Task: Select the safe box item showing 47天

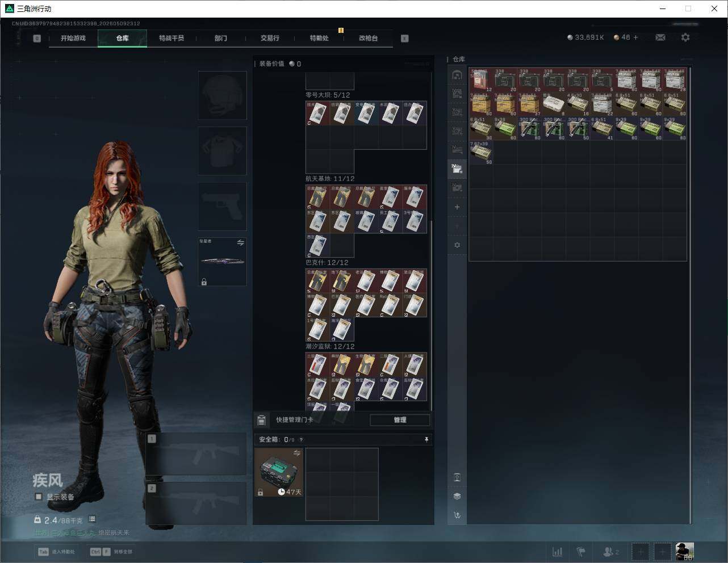Action: pos(279,472)
